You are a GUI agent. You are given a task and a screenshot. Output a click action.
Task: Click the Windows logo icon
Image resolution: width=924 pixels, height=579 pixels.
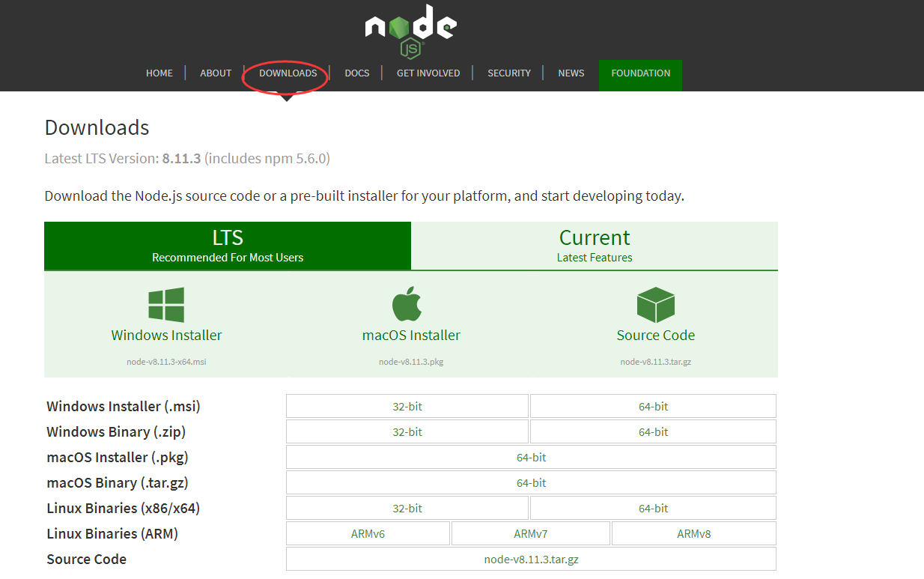166,305
